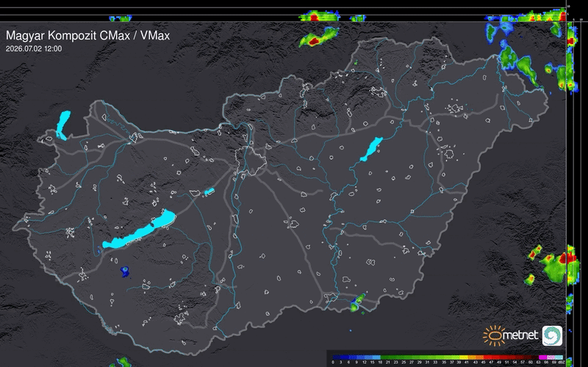588x367 pixels.
Task: Select the yellow 41 dBZ legend swatch
Action: [464, 357]
